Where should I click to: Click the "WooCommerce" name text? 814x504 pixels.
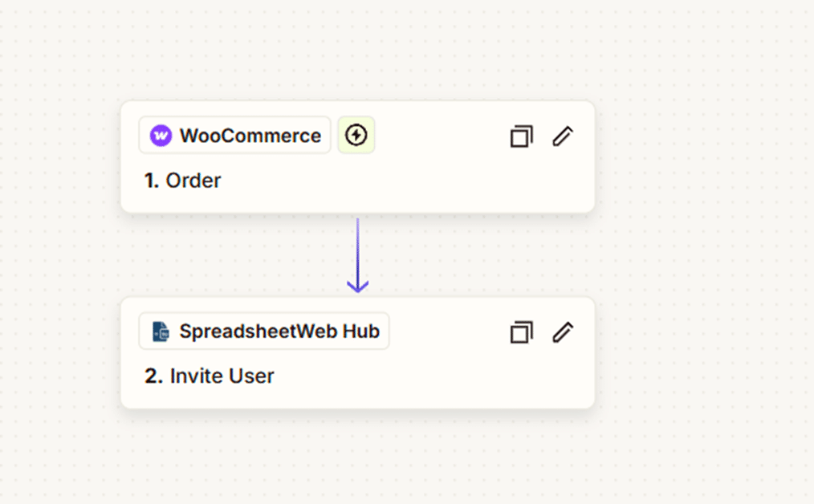pos(250,136)
